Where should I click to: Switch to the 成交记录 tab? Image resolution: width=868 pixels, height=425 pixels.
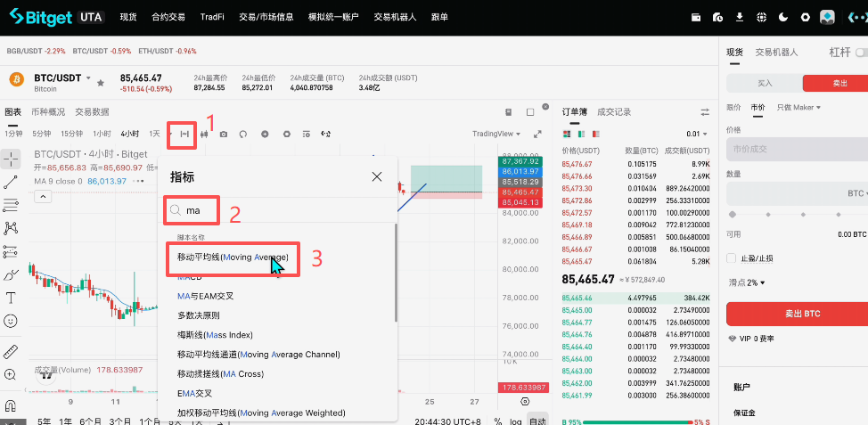[614, 111]
